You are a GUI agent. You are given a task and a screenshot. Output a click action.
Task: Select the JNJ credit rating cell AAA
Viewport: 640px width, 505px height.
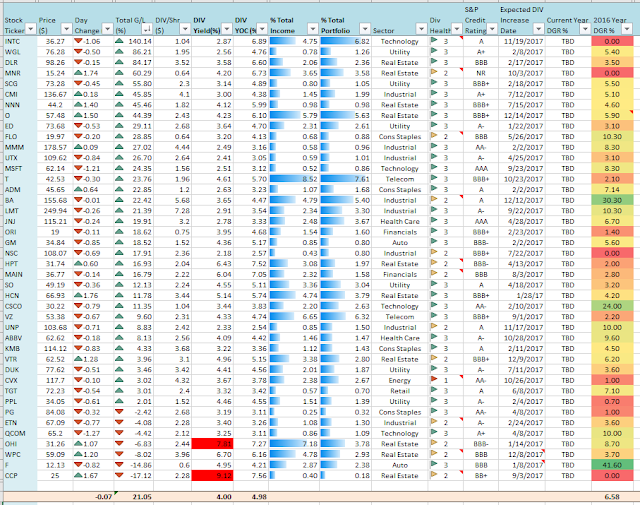(480, 221)
